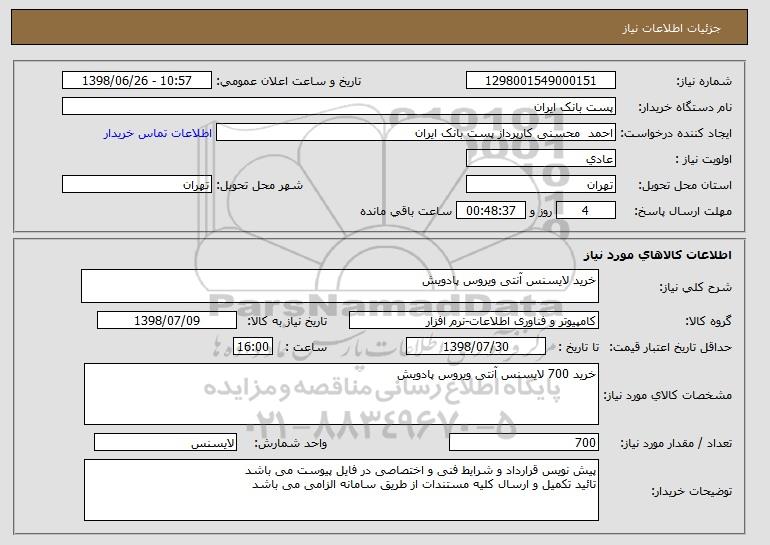Click the label نام دستگاه خریدار
This screenshot has width=770, height=545.
[x=685, y=107]
